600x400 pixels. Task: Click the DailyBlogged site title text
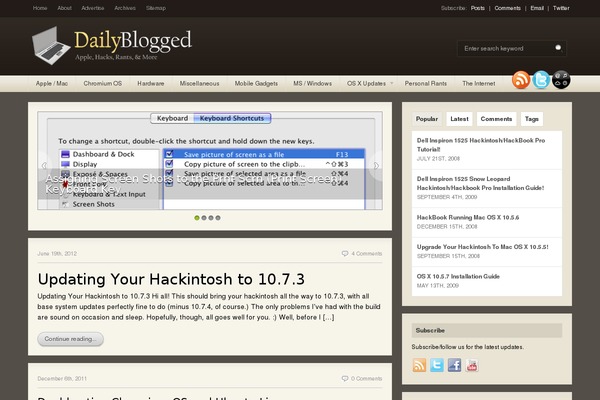(132, 41)
